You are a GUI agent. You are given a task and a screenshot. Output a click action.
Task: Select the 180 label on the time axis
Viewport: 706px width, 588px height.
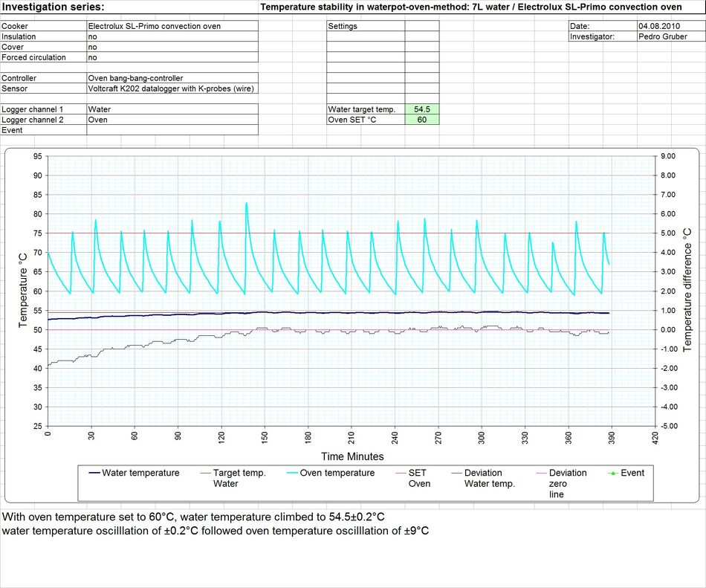308,437
